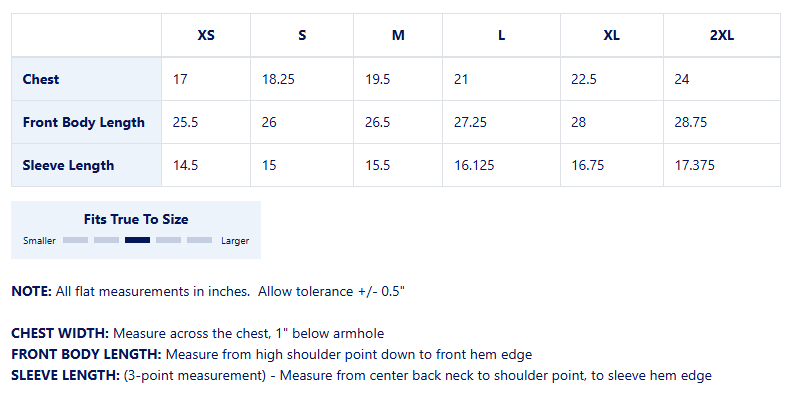793x402 pixels.
Task: Select the 2XL sleeve length 17.375 cell
Action: click(x=722, y=165)
